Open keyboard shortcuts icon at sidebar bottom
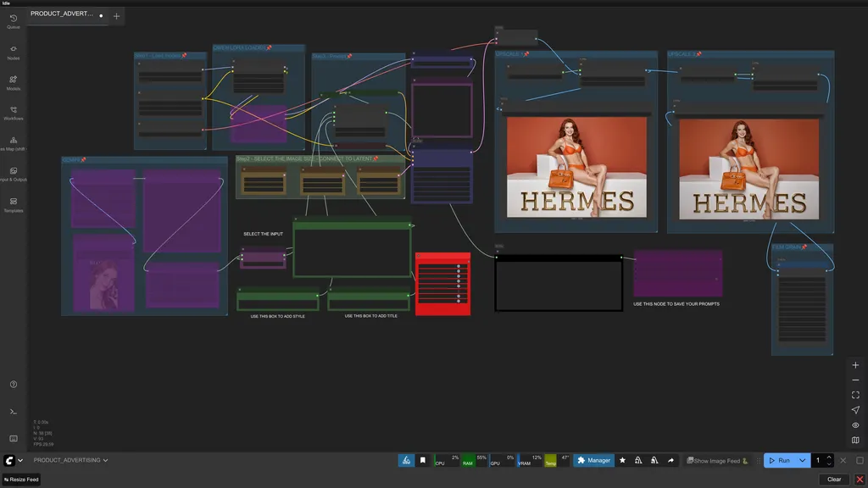Screen dimensions: 868x488 pyautogui.click(x=14, y=439)
